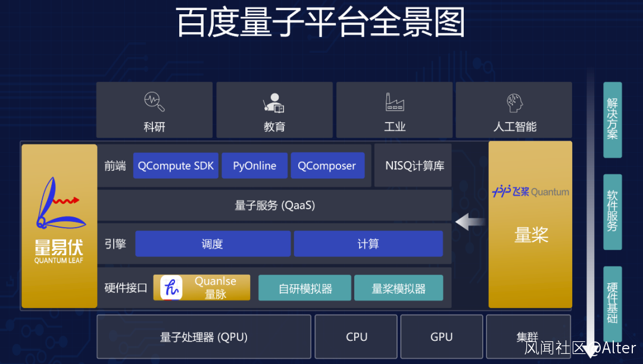
Task: Click the 工业 label text
Action: click(395, 127)
